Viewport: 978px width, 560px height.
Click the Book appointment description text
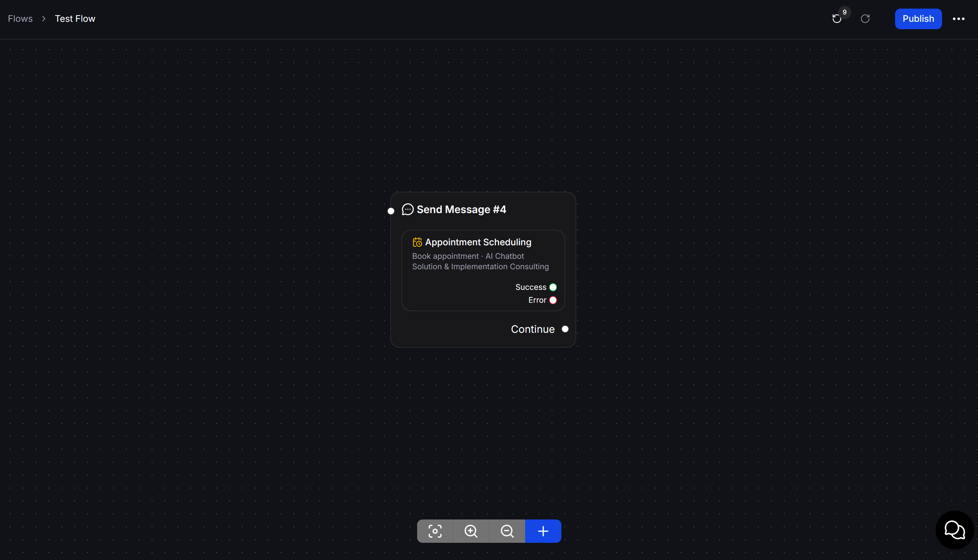tap(480, 261)
